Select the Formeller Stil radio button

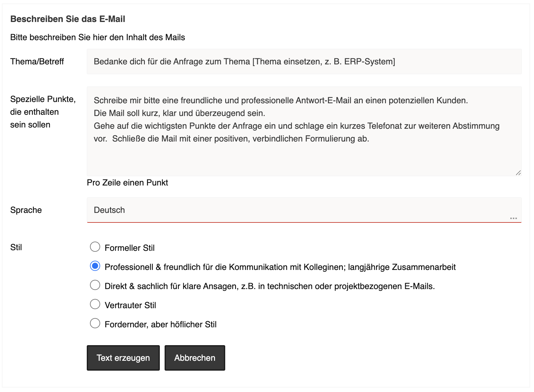coord(95,247)
